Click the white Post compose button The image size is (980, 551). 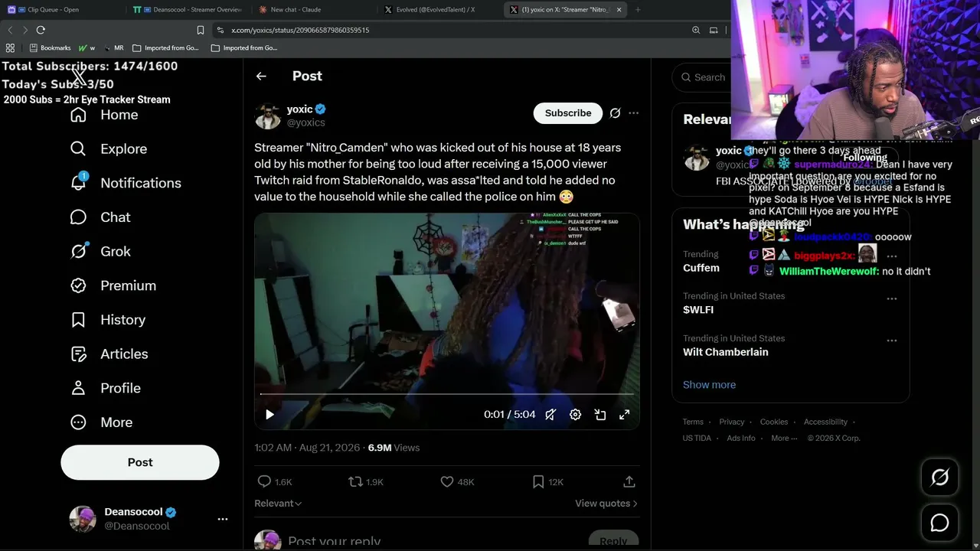140,462
